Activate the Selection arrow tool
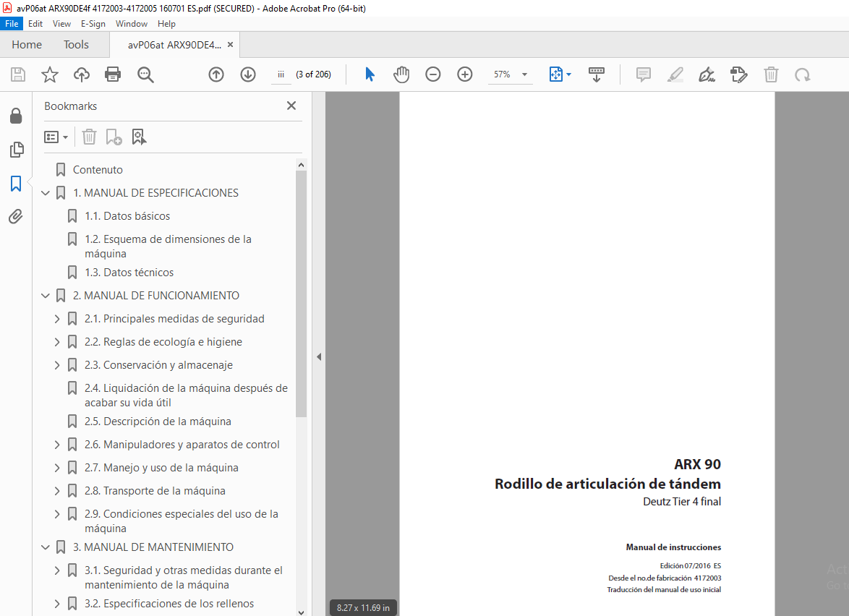 pos(370,74)
